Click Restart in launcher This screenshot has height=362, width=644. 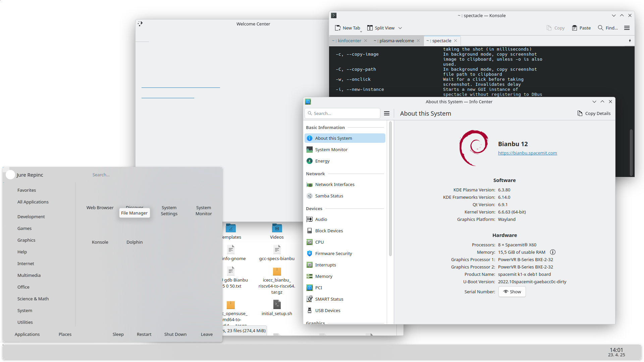(x=144, y=334)
